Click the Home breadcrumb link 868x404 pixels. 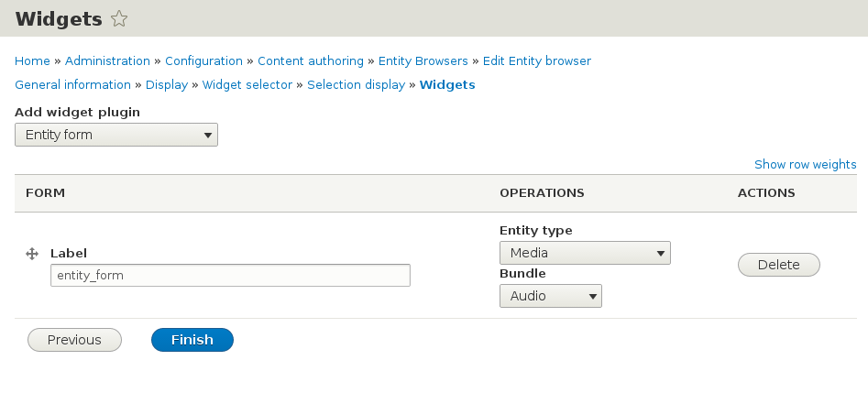point(32,61)
